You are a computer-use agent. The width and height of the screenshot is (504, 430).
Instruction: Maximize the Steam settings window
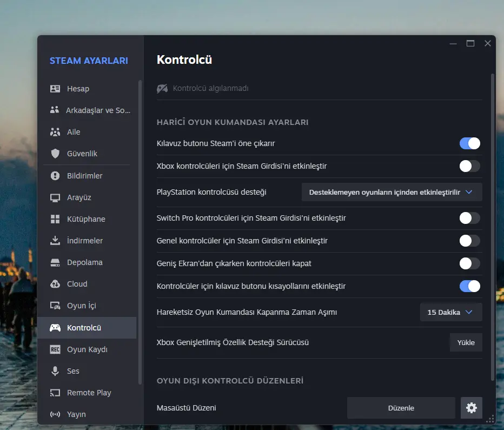[x=470, y=43]
